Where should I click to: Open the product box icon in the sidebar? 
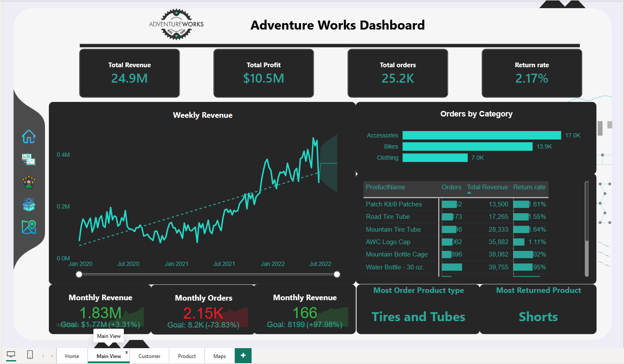(x=29, y=204)
